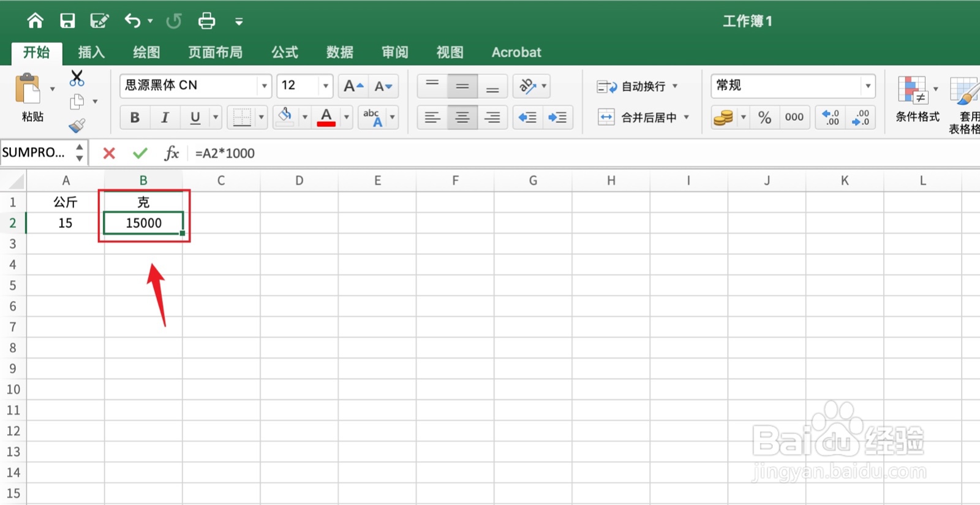Toggle Bold formatting
This screenshot has width=980, height=505.
click(x=135, y=117)
